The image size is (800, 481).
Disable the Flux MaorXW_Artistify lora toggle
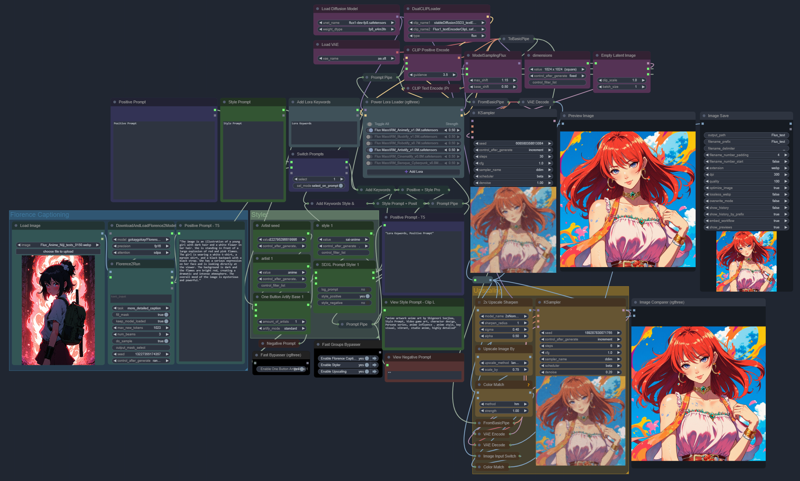tap(371, 150)
